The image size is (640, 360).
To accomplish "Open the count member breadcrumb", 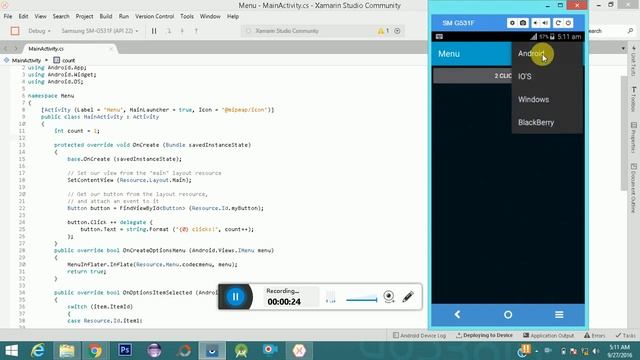I will click(64, 60).
